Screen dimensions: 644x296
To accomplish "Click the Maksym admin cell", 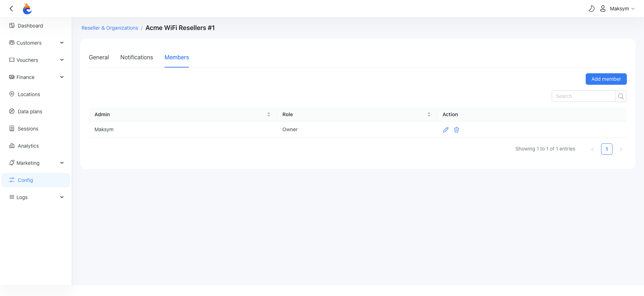I will (182, 129).
